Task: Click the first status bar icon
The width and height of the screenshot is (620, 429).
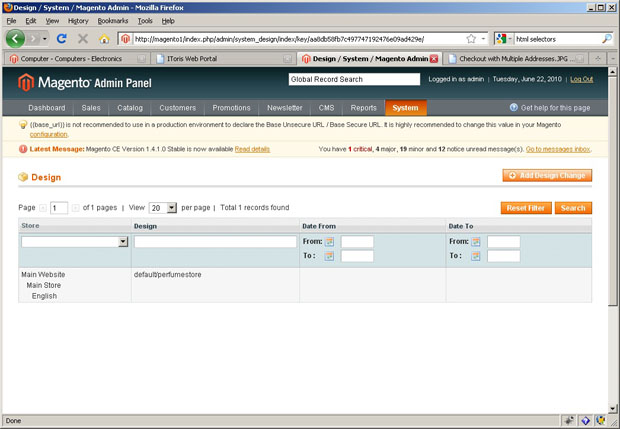Action: click(x=570, y=421)
